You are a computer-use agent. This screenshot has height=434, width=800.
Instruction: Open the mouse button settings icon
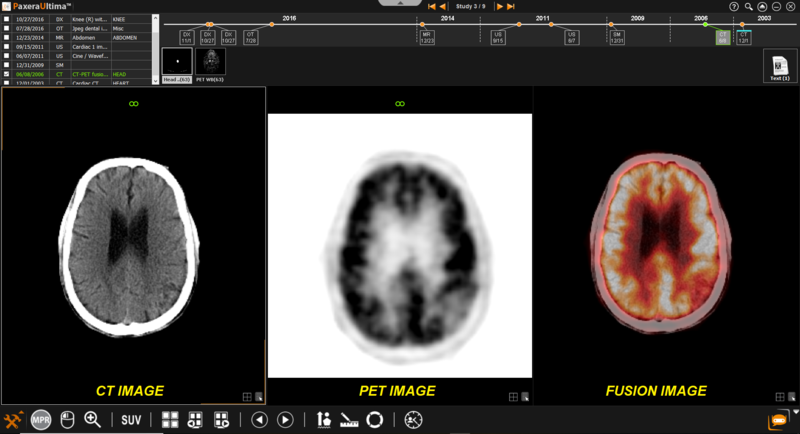pos(68,420)
